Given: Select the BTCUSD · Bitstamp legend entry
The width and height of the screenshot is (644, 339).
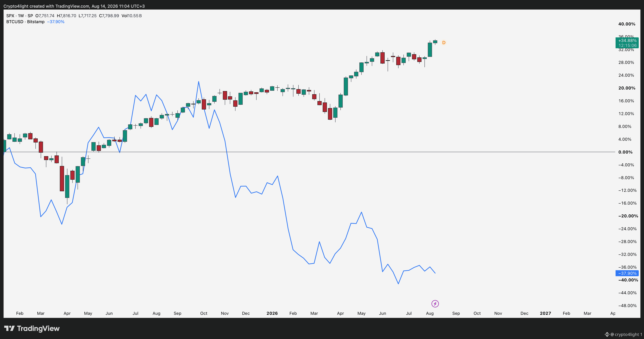Looking at the screenshot, I should [x=25, y=22].
